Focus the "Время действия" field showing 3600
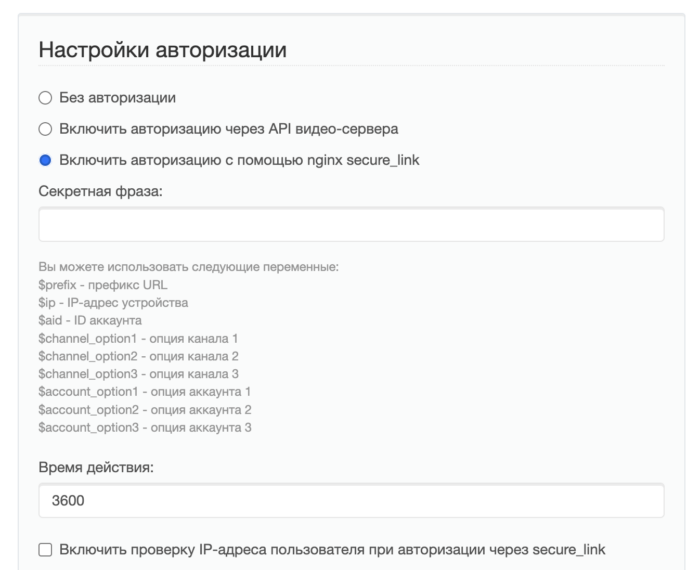 click(351, 501)
